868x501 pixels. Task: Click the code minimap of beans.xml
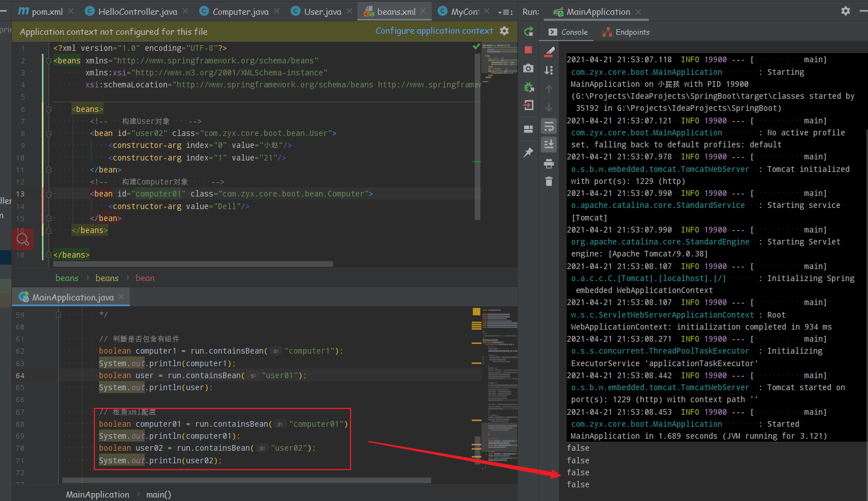point(500,63)
